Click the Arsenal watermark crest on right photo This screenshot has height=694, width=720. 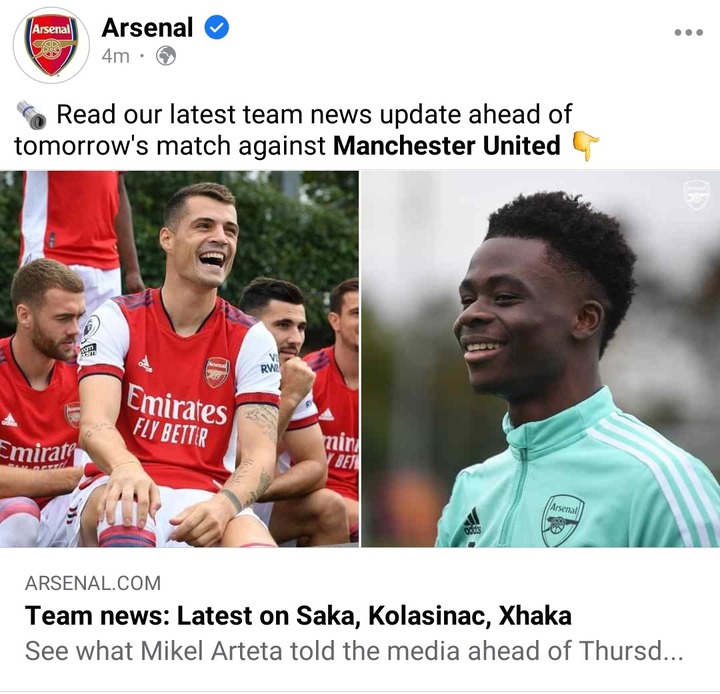pos(696,194)
